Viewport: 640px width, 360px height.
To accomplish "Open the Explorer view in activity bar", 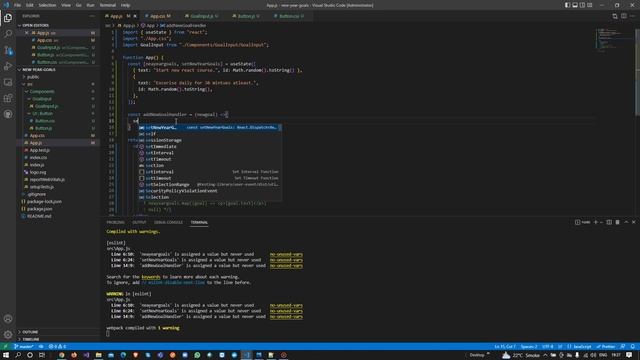I will click(x=8, y=18).
